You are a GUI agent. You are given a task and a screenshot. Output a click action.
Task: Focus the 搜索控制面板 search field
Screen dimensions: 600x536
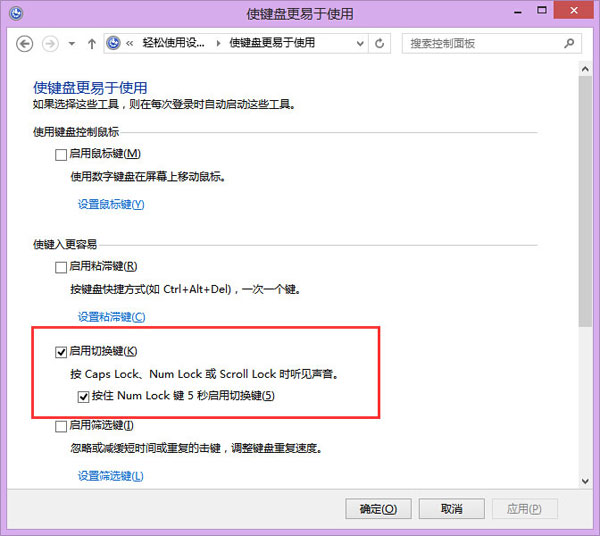[x=480, y=44]
